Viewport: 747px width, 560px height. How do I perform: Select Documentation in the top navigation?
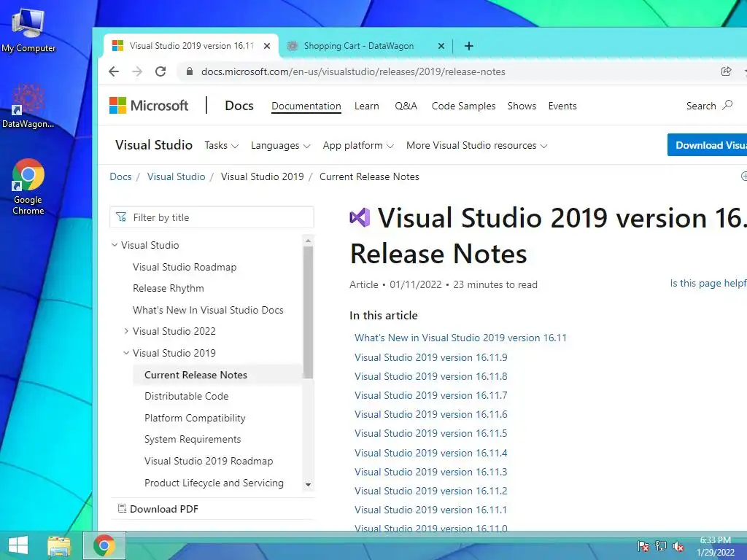click(x=306, y=106)
